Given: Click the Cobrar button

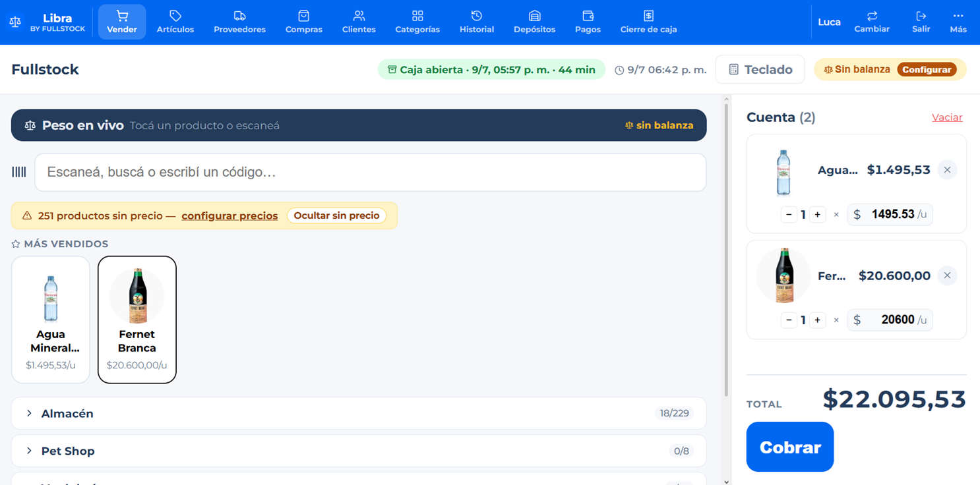Looking at the screenshot, I should click(x=790, y=447).
